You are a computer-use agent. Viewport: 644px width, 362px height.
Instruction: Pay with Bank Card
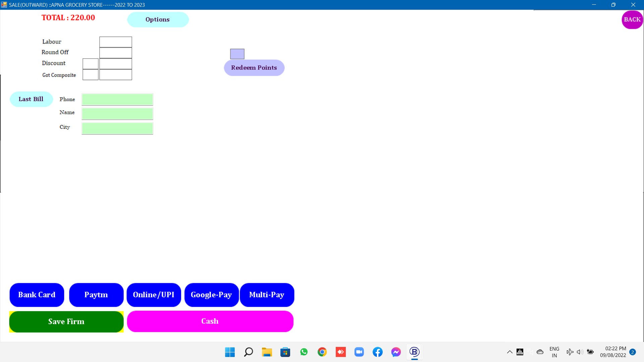(37, 295)
